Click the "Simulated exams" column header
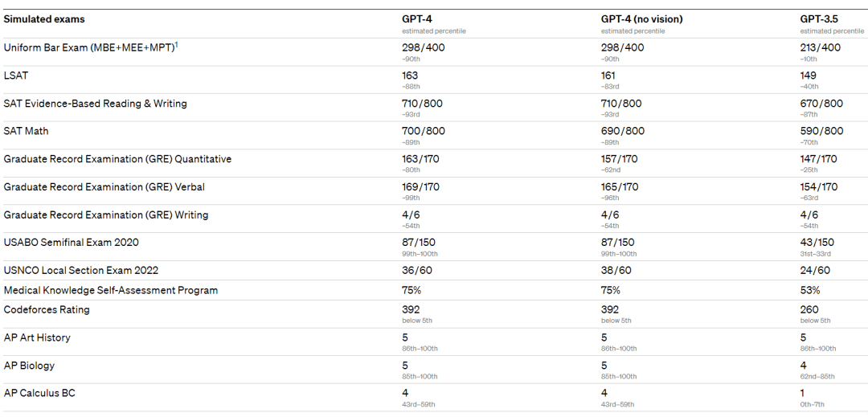The image size is (868, 417). coord(44,19)
